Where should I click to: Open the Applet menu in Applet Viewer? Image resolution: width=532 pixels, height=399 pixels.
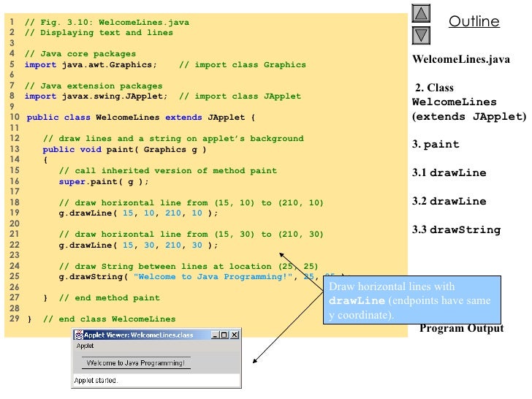[85, 346]
